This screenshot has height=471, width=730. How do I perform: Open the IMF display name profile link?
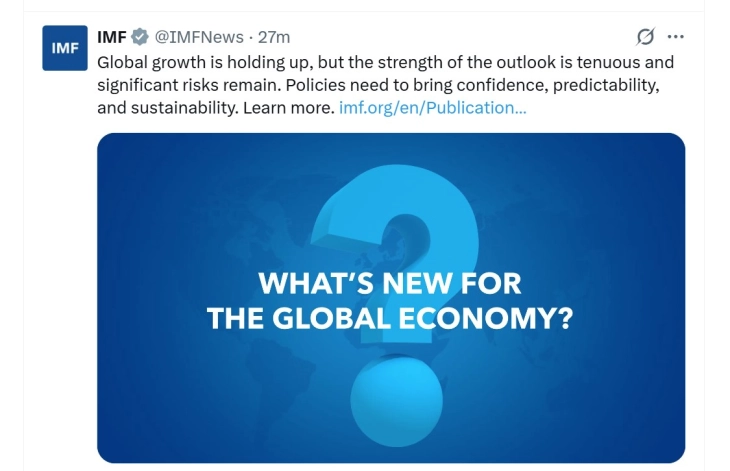coord(111,37)
